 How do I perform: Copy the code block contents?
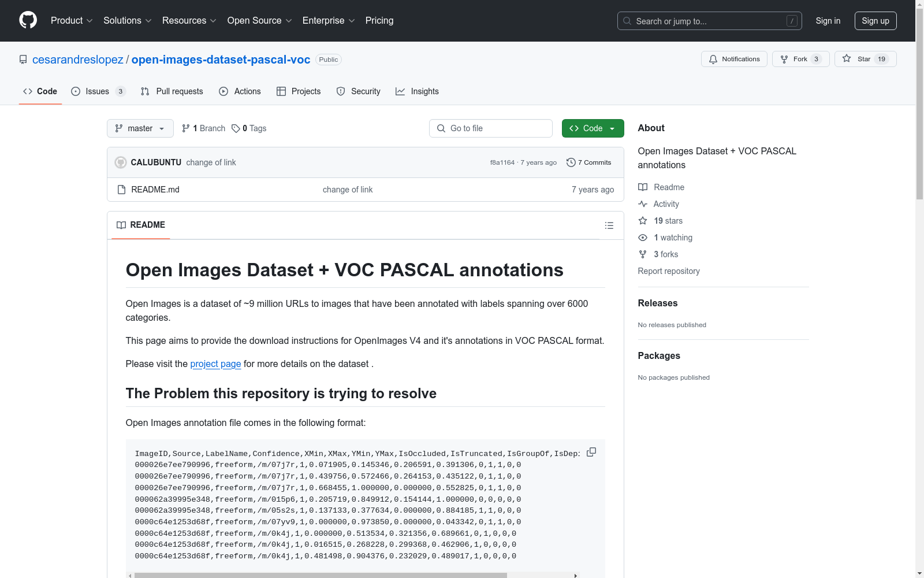coord(591,452)
